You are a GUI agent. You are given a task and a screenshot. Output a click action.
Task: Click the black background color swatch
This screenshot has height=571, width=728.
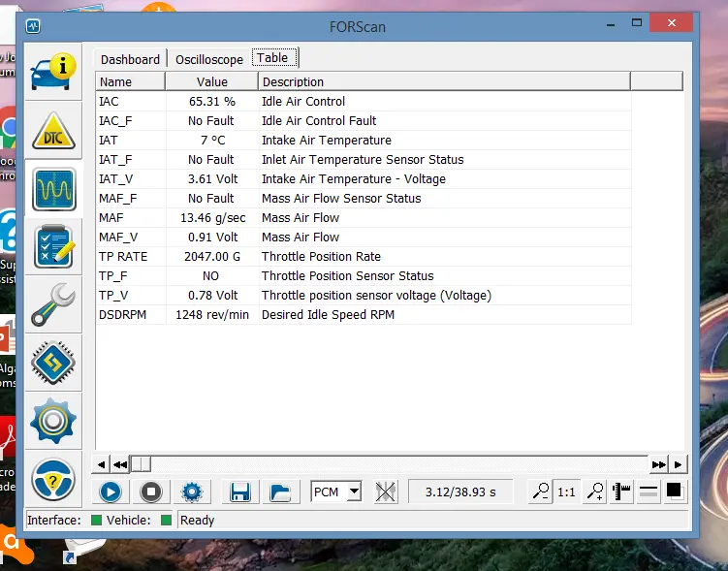tap(674, 491)
